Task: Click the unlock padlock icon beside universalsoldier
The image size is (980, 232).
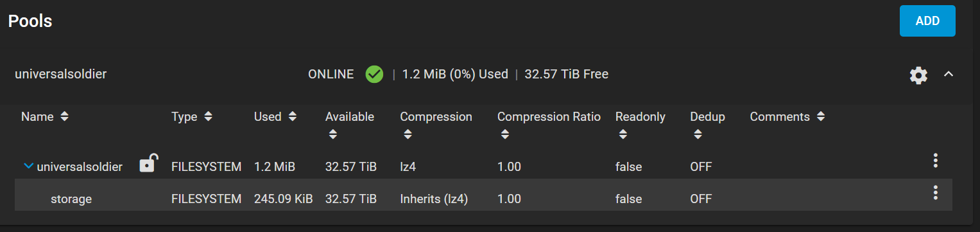Action: (148, 163)
